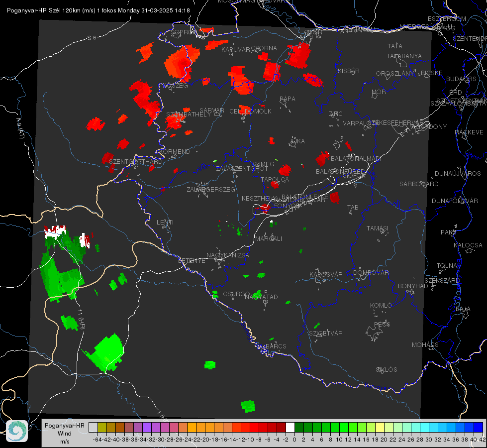Select the MOR town label
The height and width of the screenshot is (448, 487).
coord(379,92)
